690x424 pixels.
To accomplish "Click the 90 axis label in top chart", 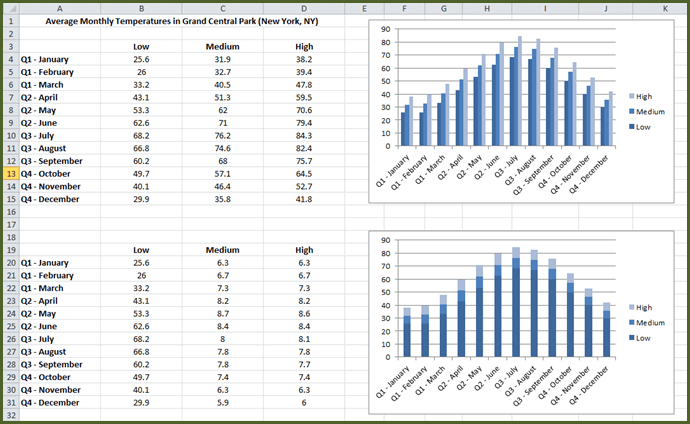I will point(381,29).
